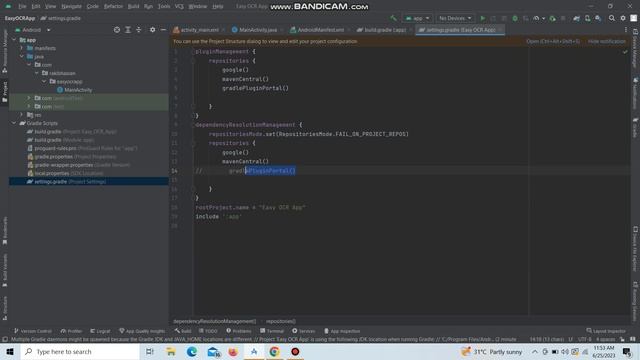Expand the com (androidTest) package node
This screenshot has width=640, height=360.
(x=29, y=98)
